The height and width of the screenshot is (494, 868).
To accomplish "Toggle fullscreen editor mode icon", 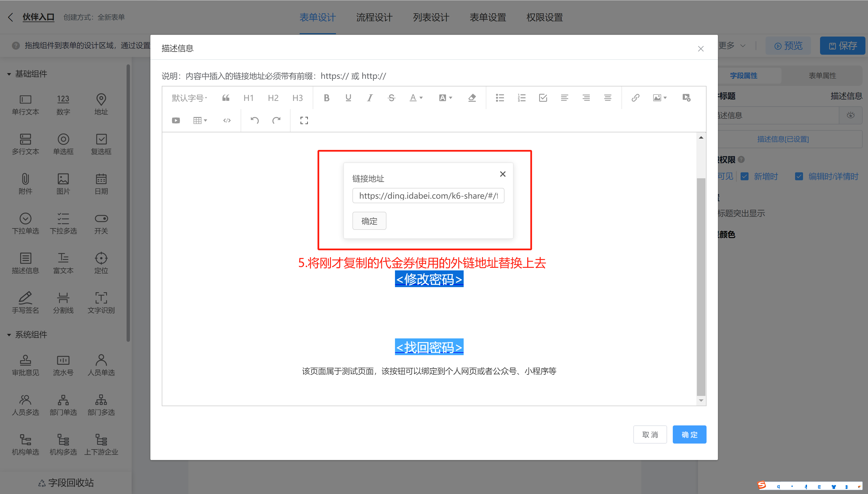I will pos(304,120).
